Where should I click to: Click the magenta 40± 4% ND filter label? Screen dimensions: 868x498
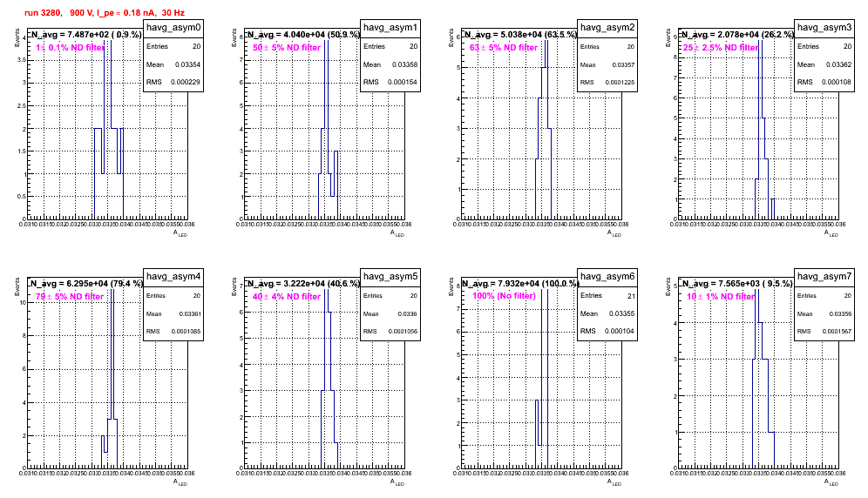tap(287, 297)
